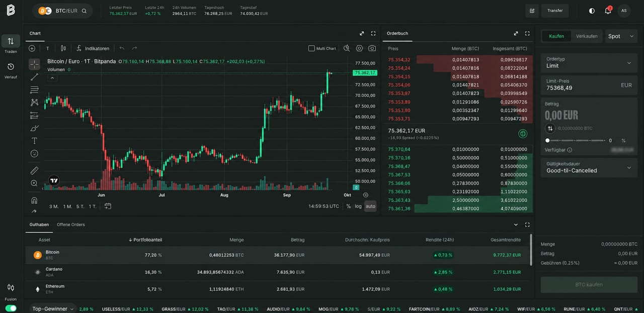
Task: Show info about Verfügbar balance
Action: (x=570, y=150)
